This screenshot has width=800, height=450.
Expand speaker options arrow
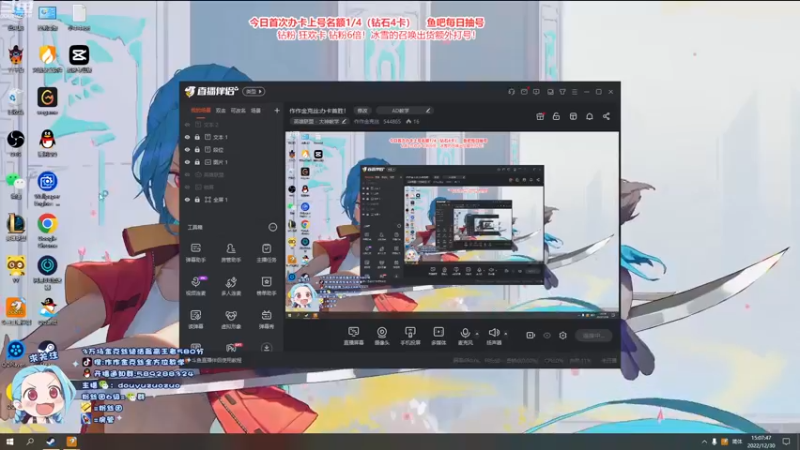(x=506, y=334)
